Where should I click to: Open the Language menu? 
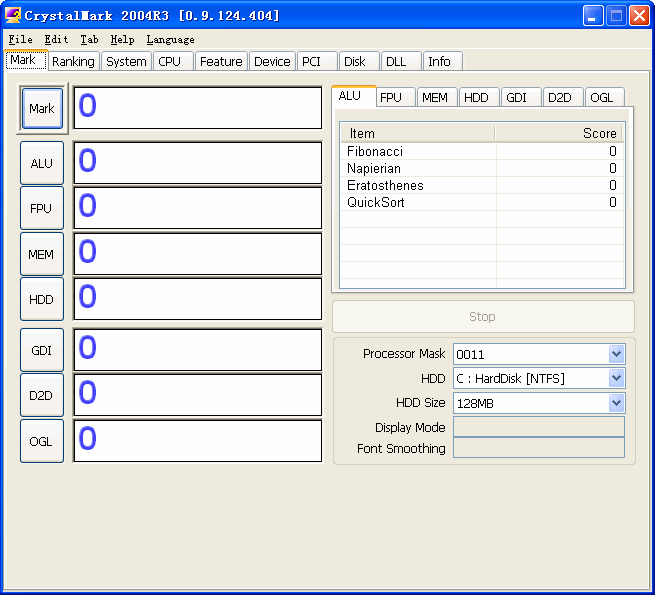pos(170,39)
